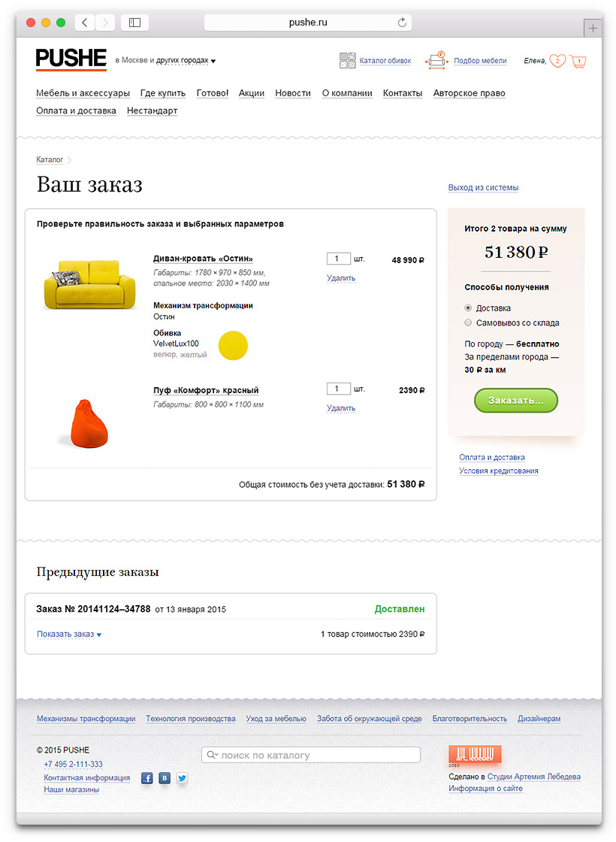Click the catalog search field

(x=311, y=755)
